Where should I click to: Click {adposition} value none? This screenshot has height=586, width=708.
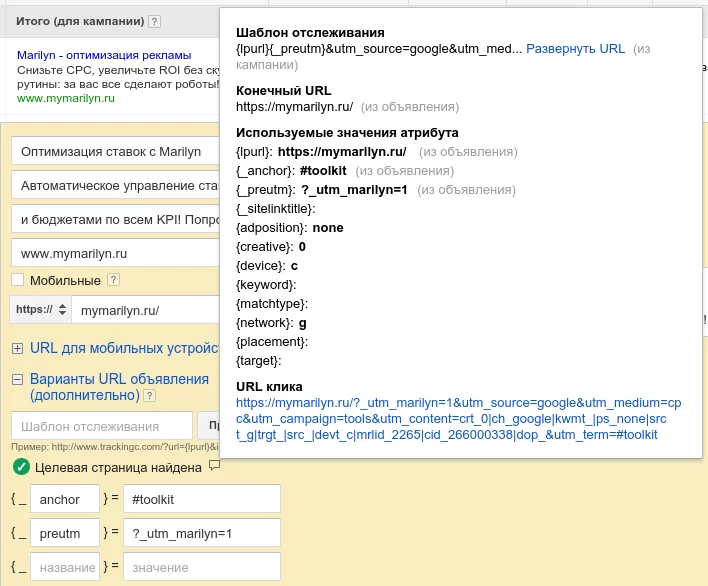click(328, 228)
